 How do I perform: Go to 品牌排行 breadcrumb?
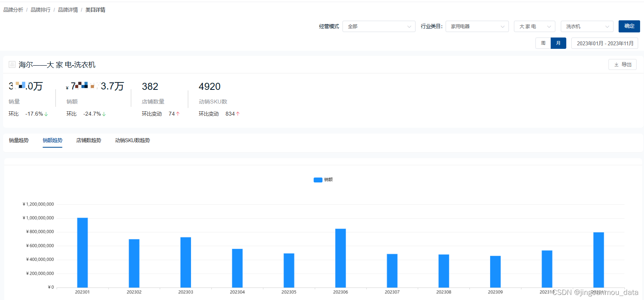[41, 10]
